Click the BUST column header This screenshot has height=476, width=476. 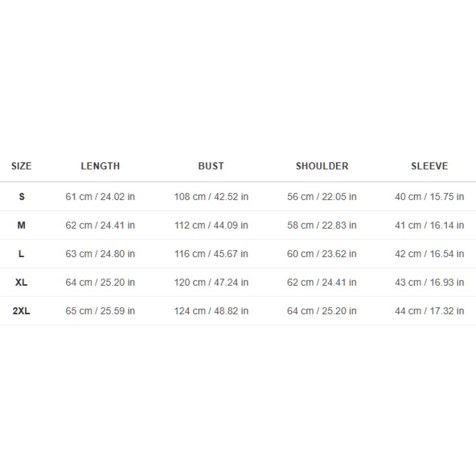coord(211,166)
